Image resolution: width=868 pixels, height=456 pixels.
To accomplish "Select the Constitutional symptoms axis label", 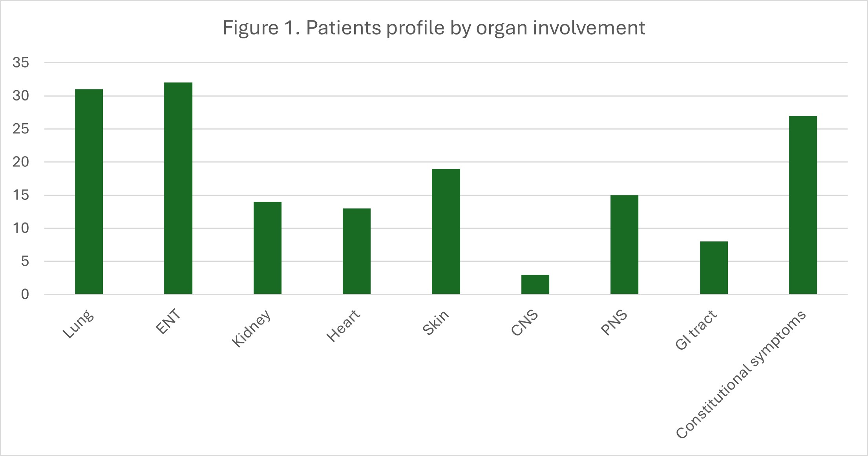I will pos(741,374).
